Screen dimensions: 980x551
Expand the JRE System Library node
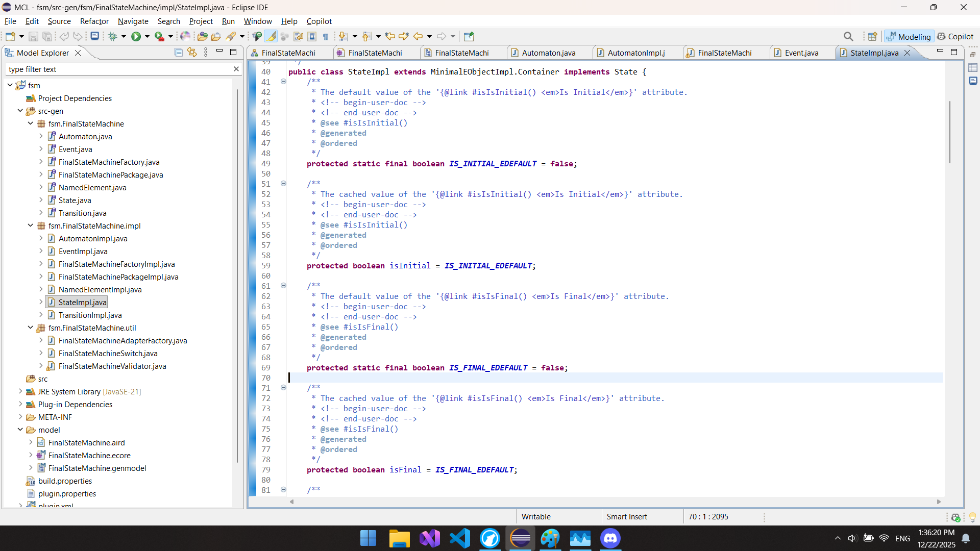coord(20,391)
